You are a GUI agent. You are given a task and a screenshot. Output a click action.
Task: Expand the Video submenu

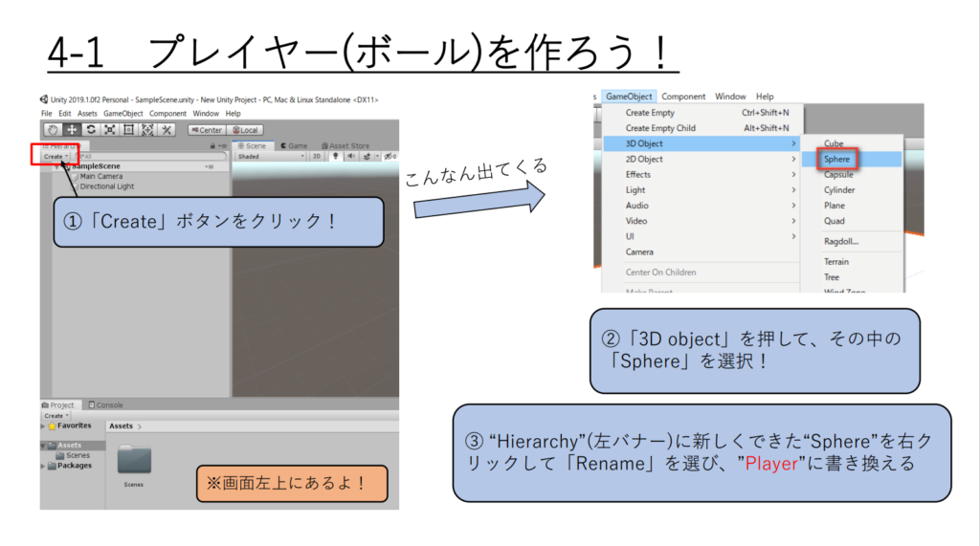tap(702, 221)
